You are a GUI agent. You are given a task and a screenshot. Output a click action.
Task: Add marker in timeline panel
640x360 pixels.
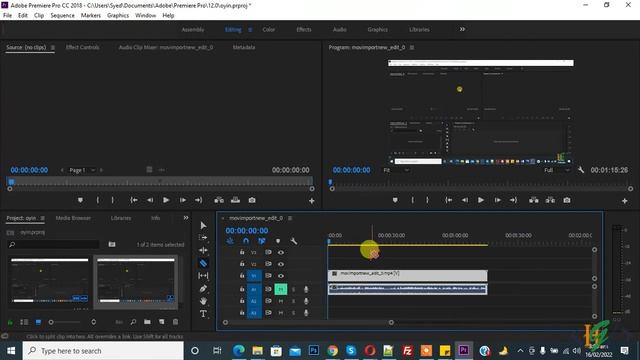pos(278,241)
